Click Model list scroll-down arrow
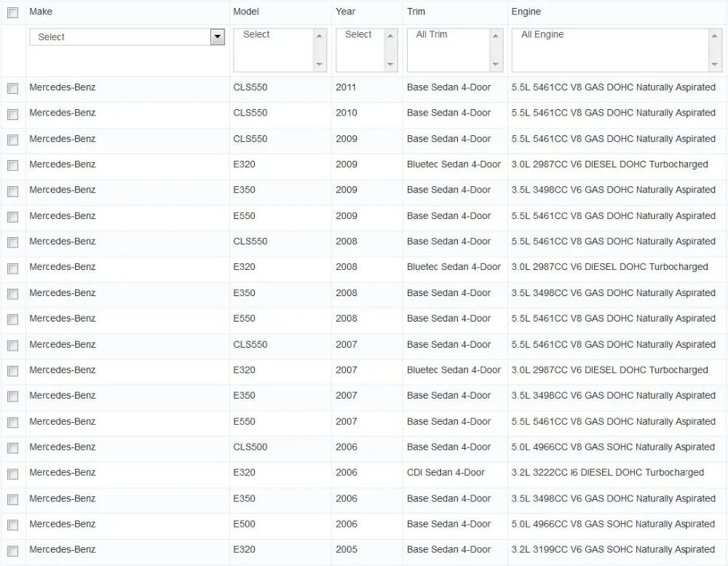The width and height of the screenshot is (728, 566). [320, 64]
